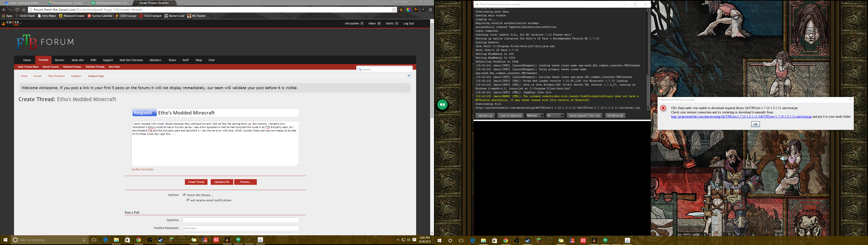
Task: Open Task View on the left taskbar
Action: click(94, 240)
